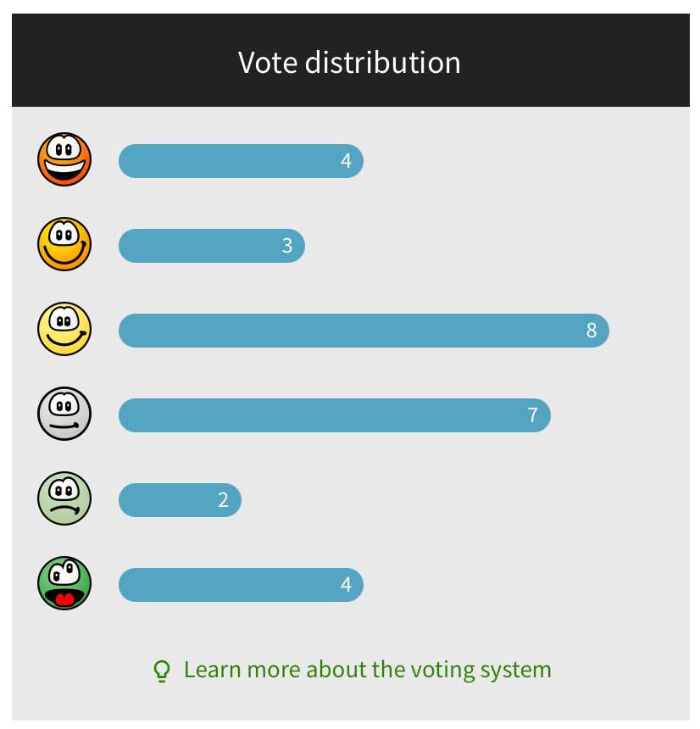
Task: Click the neutral face's vote bar
Action: coord(322,415)
